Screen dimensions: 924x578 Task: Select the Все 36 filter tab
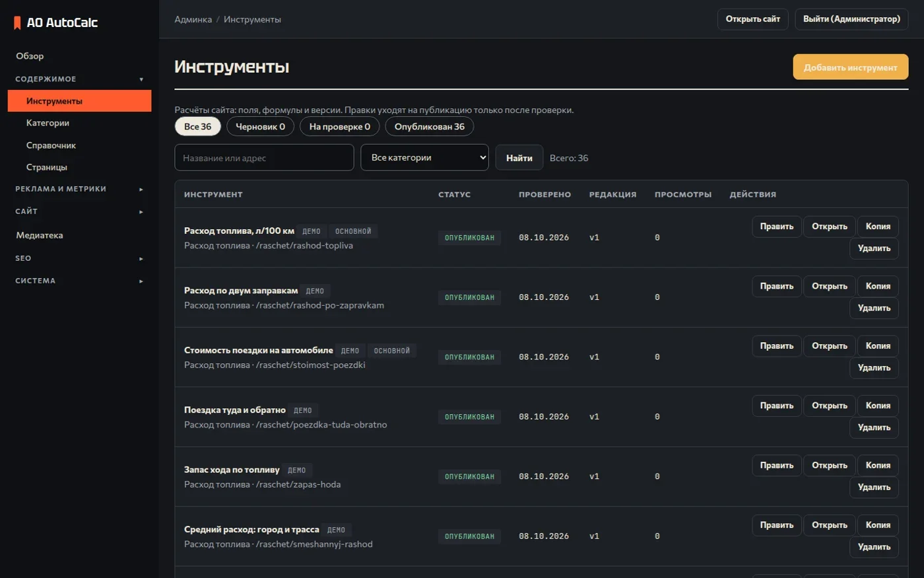pyautogui.click(x=198, y=126)
